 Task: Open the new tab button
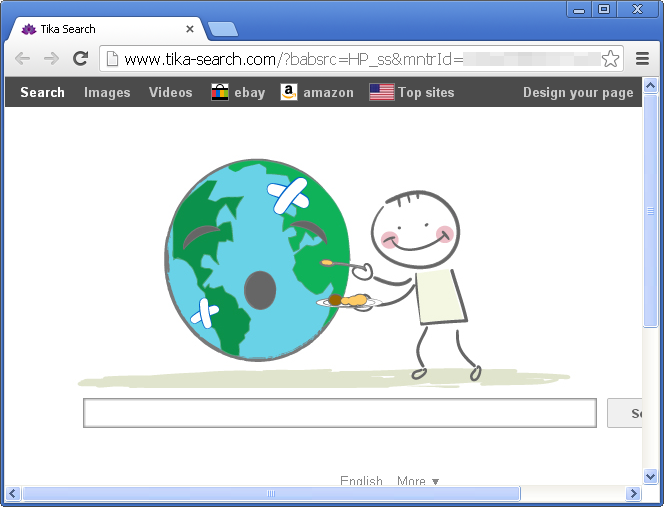pos(222,29)
